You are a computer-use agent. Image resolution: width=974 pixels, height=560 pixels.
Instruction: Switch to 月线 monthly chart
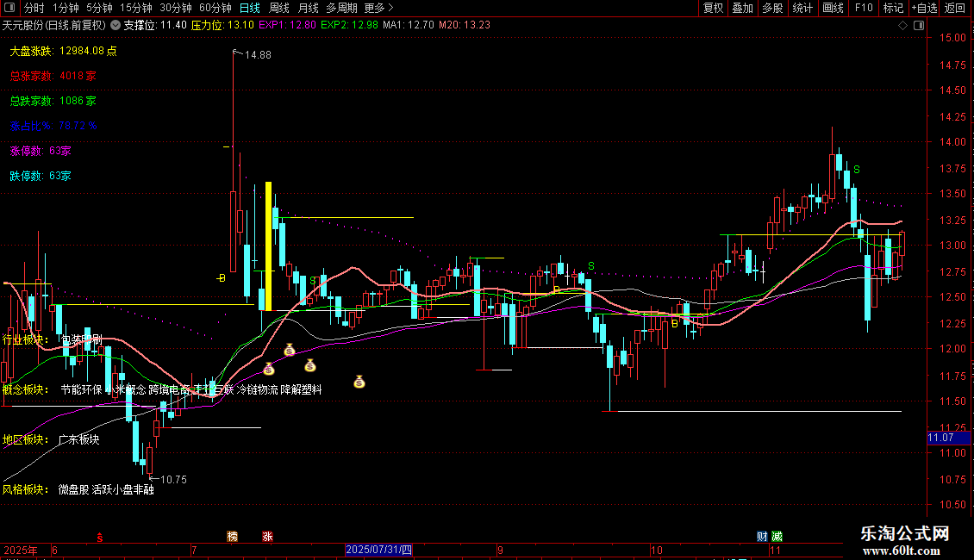click(308, 8)
